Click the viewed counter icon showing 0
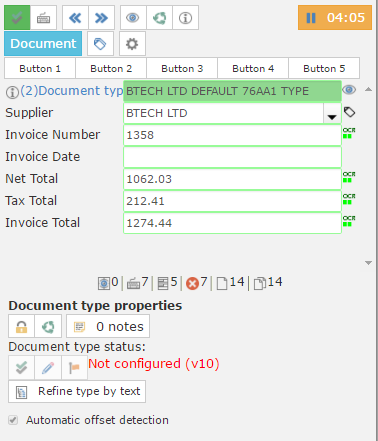The image size is (378, 441). coord(104,283)
